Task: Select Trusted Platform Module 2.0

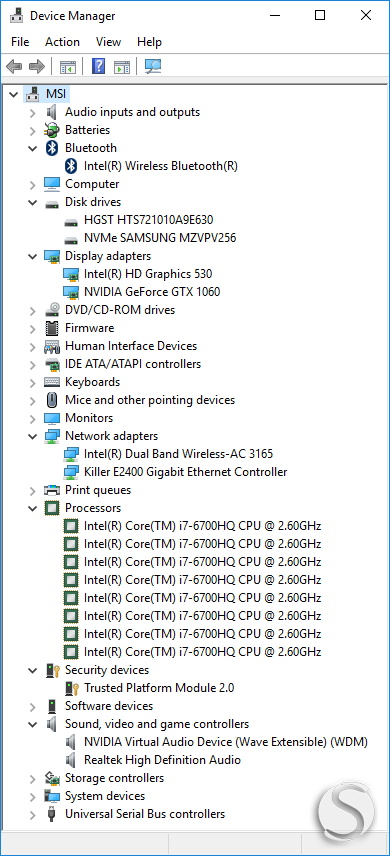Action: click(159, 688)
